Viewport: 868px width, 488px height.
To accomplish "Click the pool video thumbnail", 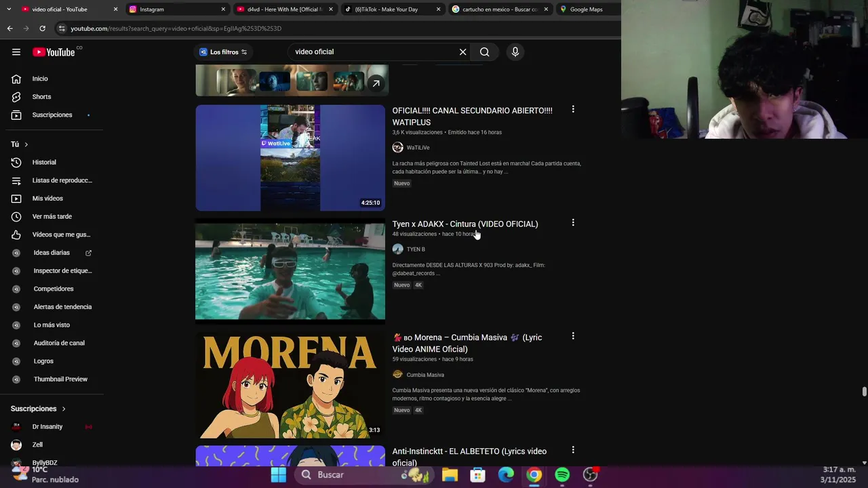I will coord(290,271).
